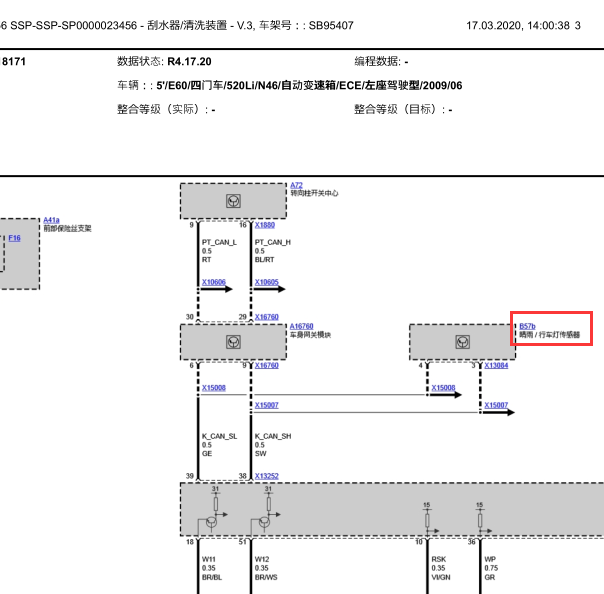
Task: Click the arrow under X10605
Action: point(270,289)
